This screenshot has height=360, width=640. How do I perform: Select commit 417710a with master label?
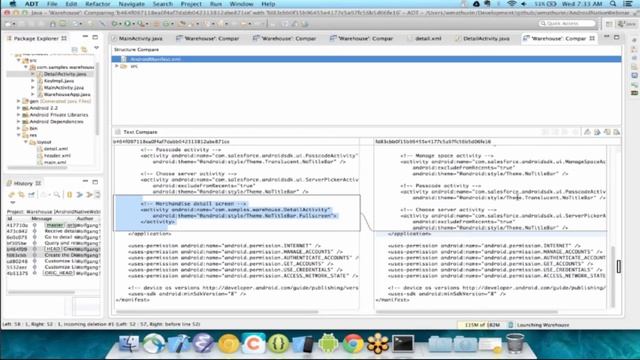(x=53, y=225)
